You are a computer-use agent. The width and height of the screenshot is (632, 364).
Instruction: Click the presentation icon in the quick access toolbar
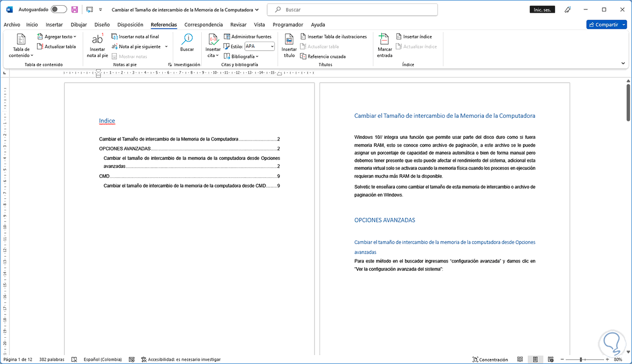pos(90,9)
